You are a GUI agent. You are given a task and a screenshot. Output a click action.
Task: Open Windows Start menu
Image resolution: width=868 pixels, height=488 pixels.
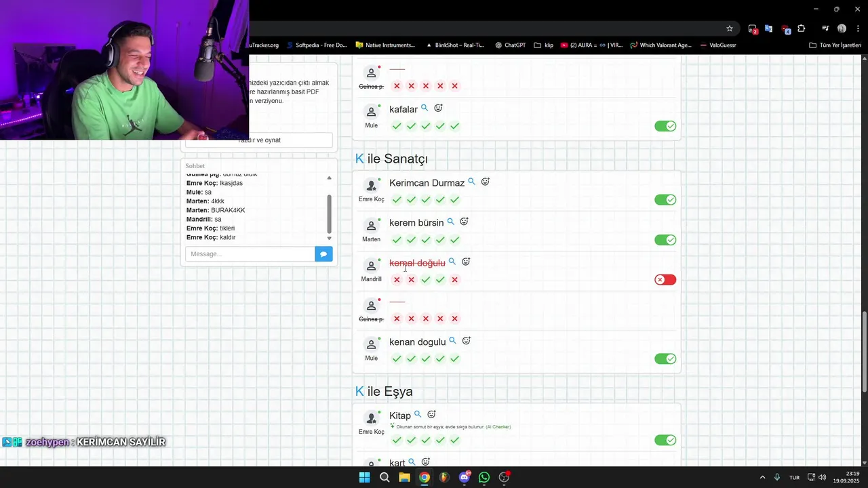364,477
